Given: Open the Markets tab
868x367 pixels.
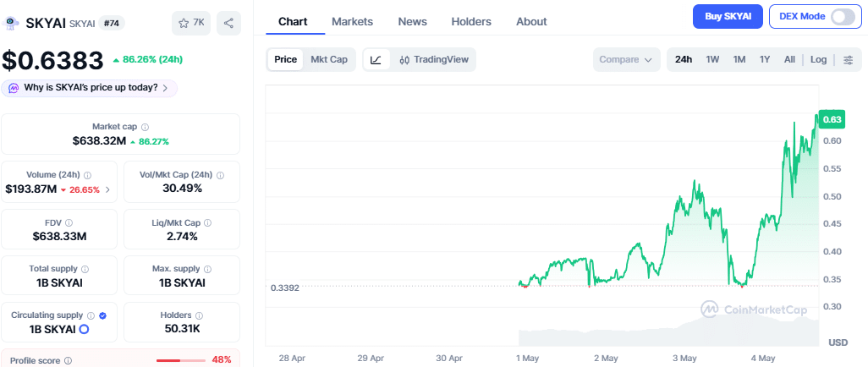Looking at the screenshot, I should pos(352,22).
